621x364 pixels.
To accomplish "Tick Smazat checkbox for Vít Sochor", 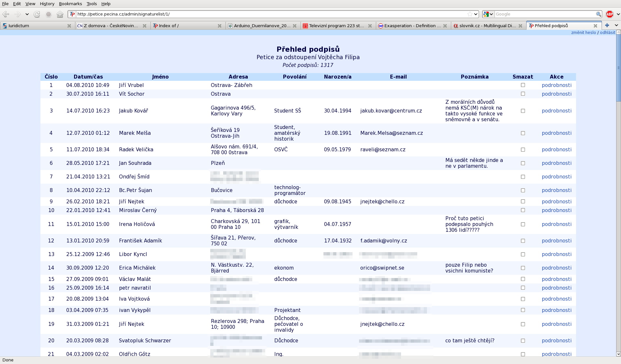I will coord(523,94).
